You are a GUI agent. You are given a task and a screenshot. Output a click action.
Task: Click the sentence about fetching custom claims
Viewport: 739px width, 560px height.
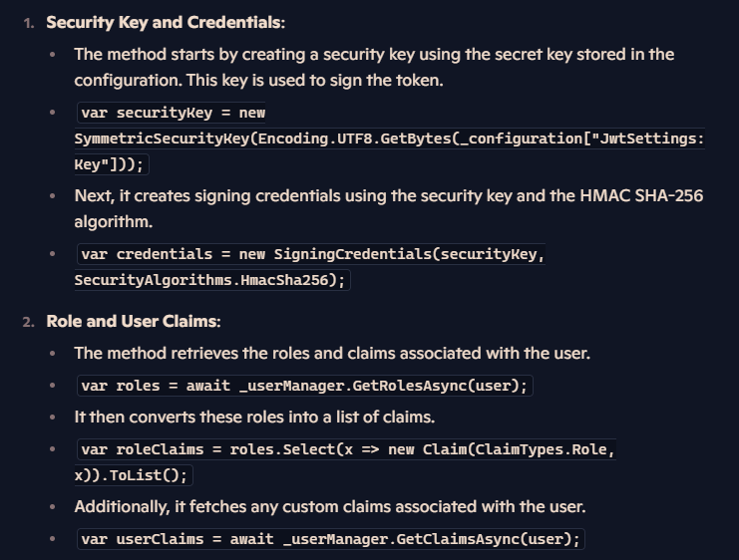coord(330,507)
